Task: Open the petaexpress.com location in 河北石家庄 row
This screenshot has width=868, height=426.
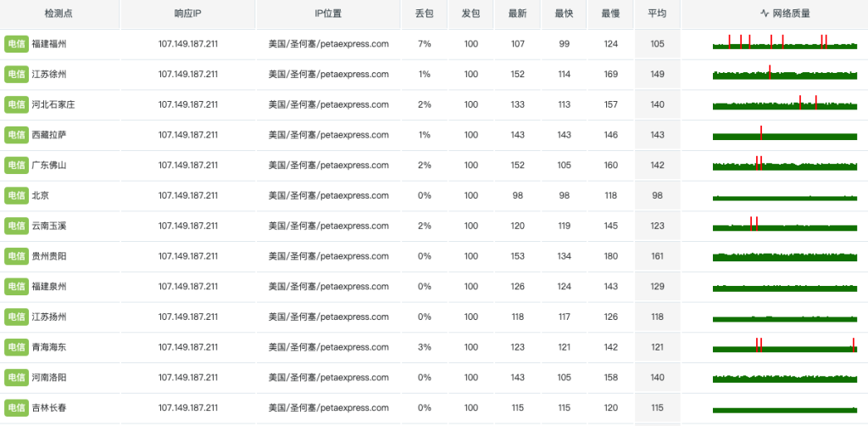Action: pyautogui.click(x=328, y=104)
